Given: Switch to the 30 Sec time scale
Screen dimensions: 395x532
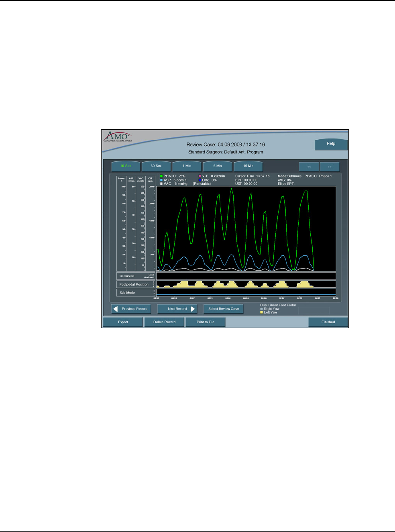Looking at the screenshot, I should coord(156,166).
